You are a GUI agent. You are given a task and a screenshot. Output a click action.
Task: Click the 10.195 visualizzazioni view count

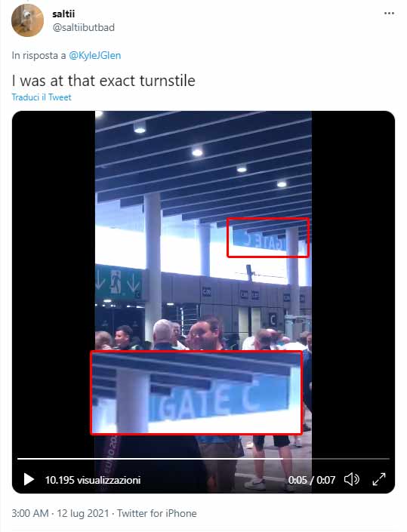(x=93, y=480)
